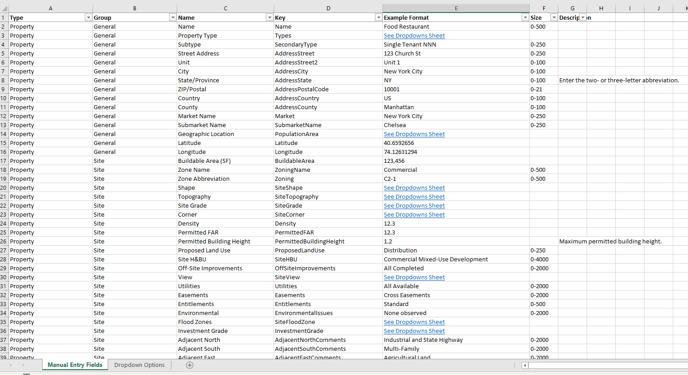Select 'Maximum permitted building height.' description cell

610,241
